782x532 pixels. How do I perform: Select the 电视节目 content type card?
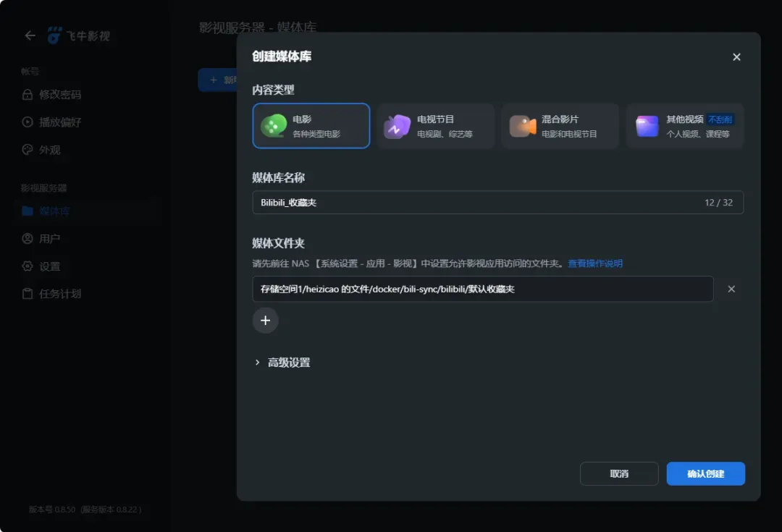click(435, 126)
